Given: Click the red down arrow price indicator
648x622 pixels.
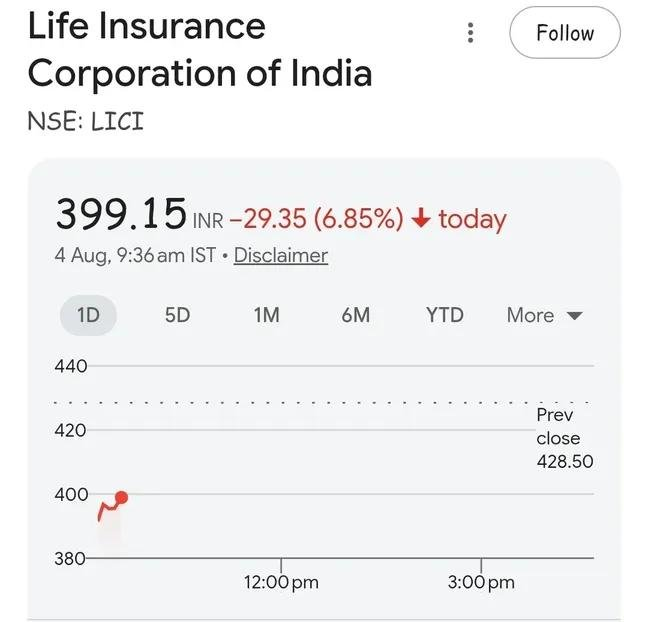Looking at the screenshot, I should pyautogui.click(x=421, y=218).
